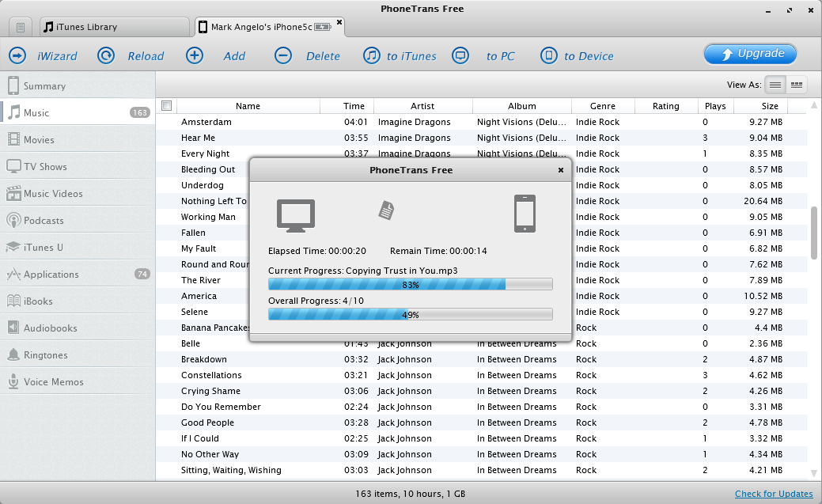The width and height of the screenshot is (822, 504).
Task: Click the Reload circular arrow icon
Action: tap(106, 55)
